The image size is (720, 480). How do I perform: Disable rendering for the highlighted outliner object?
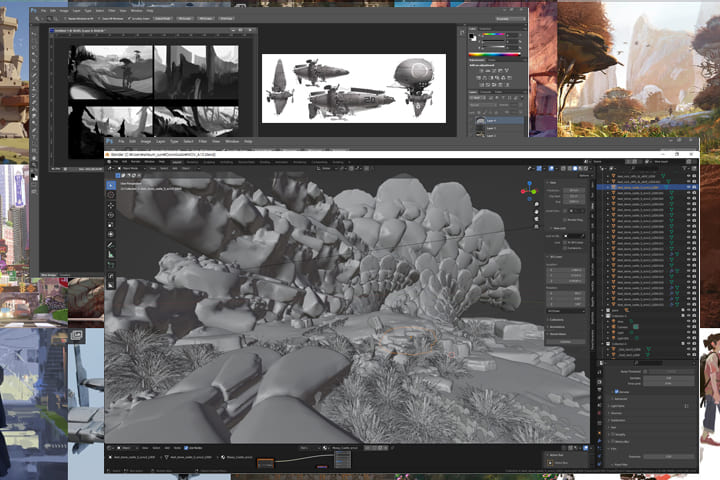coord(694,187)
